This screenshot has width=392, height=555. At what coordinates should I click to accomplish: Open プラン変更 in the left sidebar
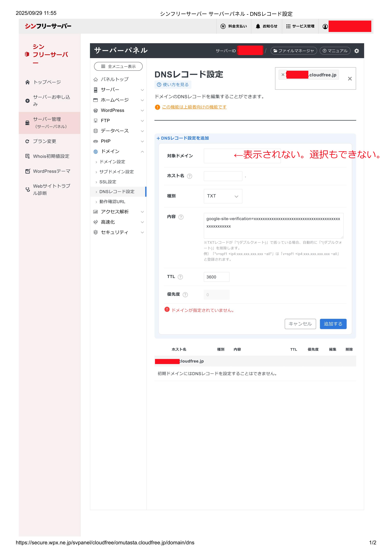pyautogui.click(x=45, y=141)
